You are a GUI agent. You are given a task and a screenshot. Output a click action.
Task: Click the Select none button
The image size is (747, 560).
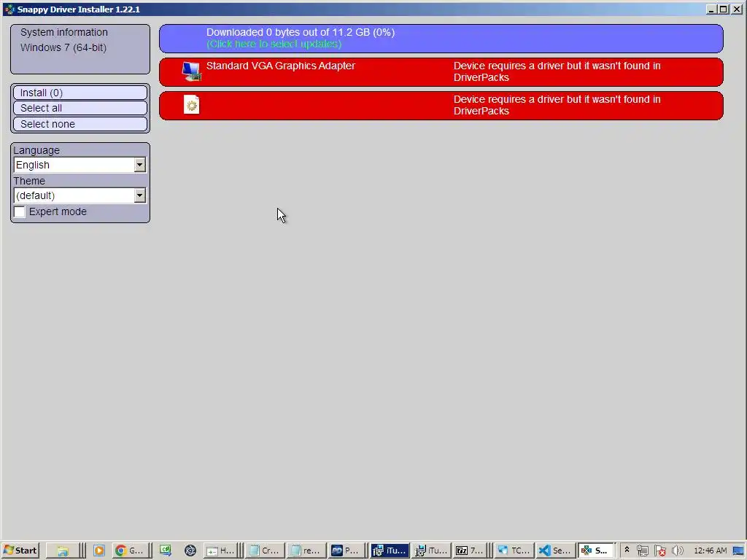pyautogui.click(x=80, y=124)
